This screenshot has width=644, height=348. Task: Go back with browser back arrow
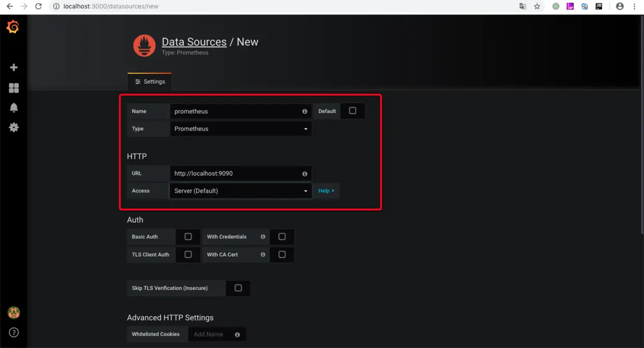[x=9, y=7]
